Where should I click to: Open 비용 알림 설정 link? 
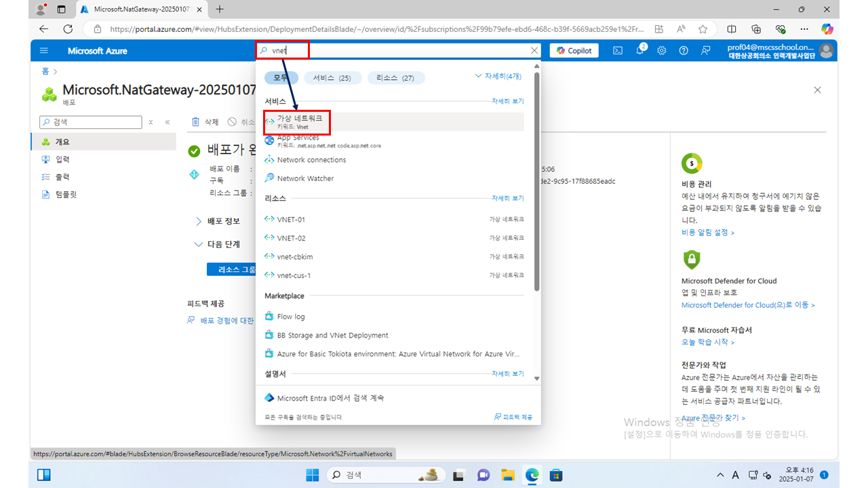pyautogui.click(x=708, y=232)
